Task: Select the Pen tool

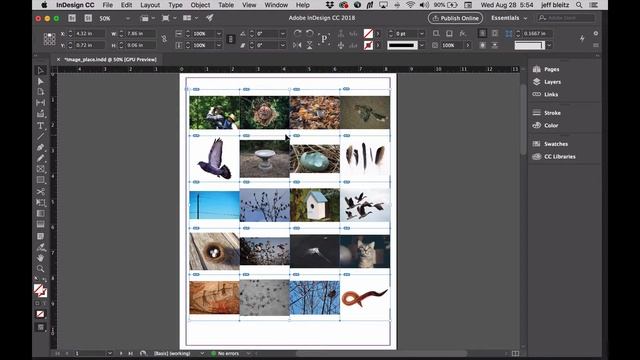Action: point(40,147)
